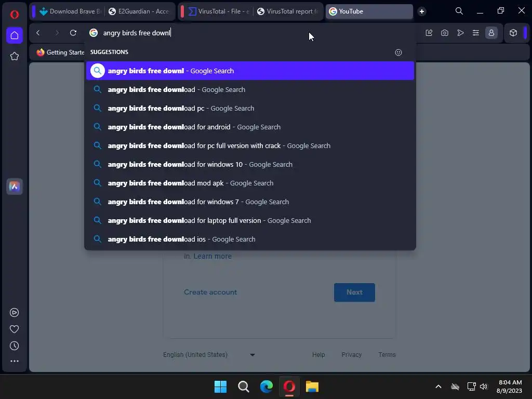This screenshot has width=532, height=399.
Task: Select 'angry birds free downl' suggestion
Action: [x=250, y=71]
